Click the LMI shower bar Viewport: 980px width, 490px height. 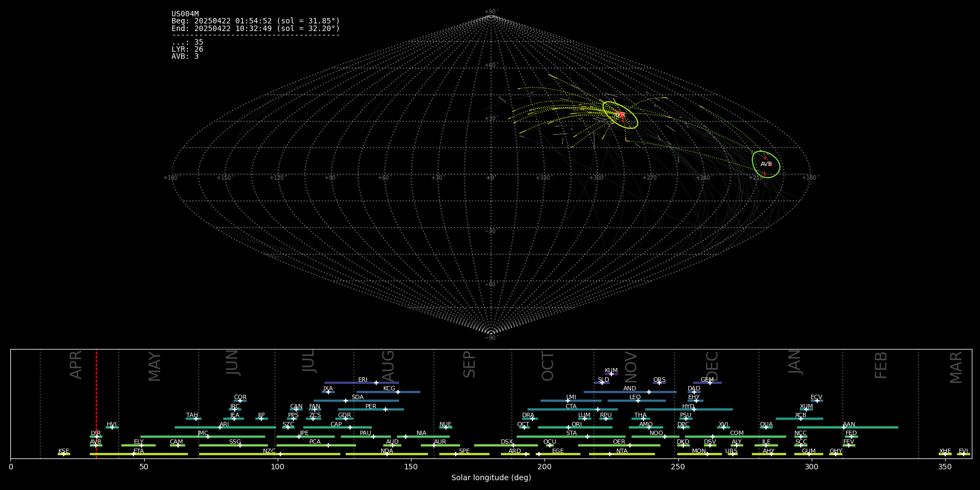pyautogui.click(x=571, y=401)
